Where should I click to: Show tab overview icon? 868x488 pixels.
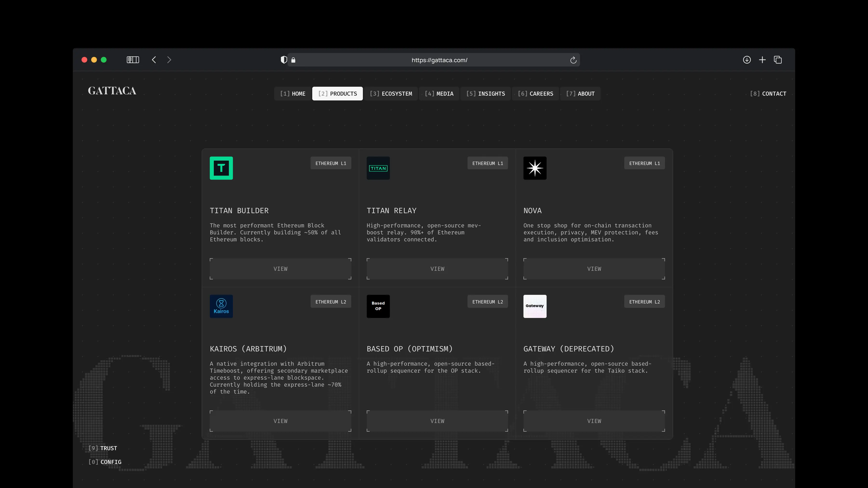pos(778,60)
